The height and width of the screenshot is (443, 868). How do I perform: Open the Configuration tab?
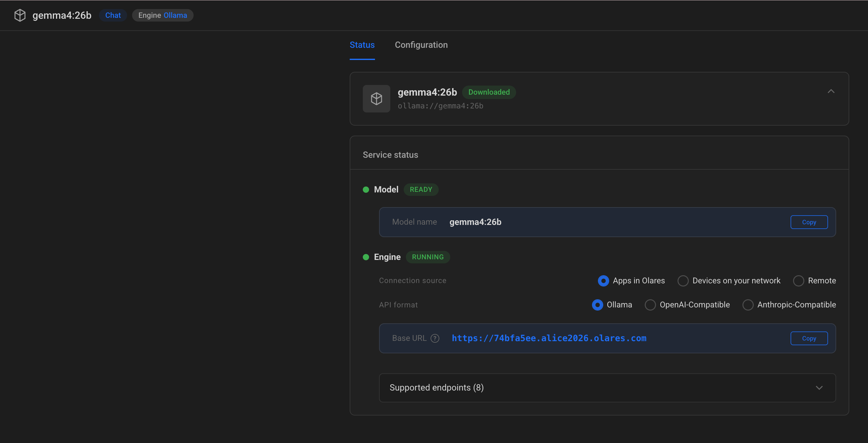coord(421,45)
